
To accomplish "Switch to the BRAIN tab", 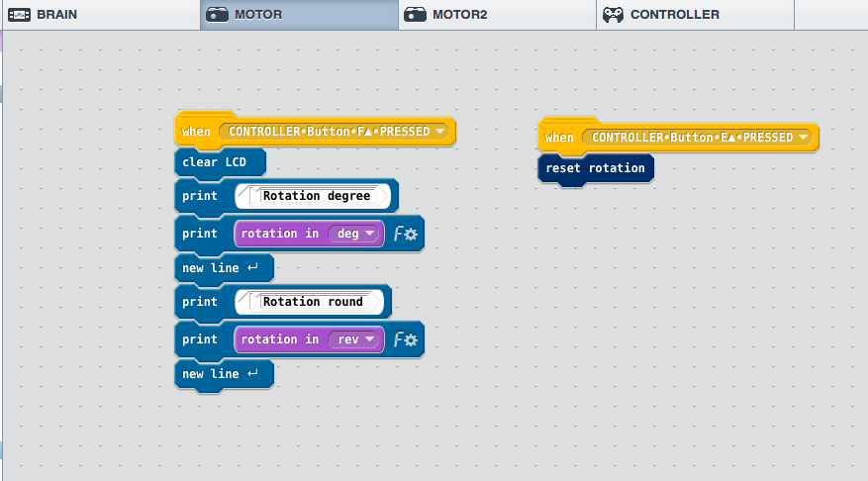I will point(100,15).
